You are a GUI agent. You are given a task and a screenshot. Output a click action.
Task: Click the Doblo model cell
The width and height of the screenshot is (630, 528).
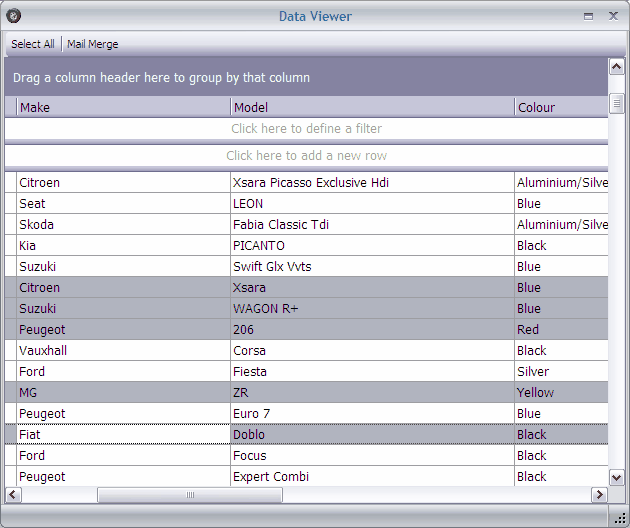pos(372,434)
